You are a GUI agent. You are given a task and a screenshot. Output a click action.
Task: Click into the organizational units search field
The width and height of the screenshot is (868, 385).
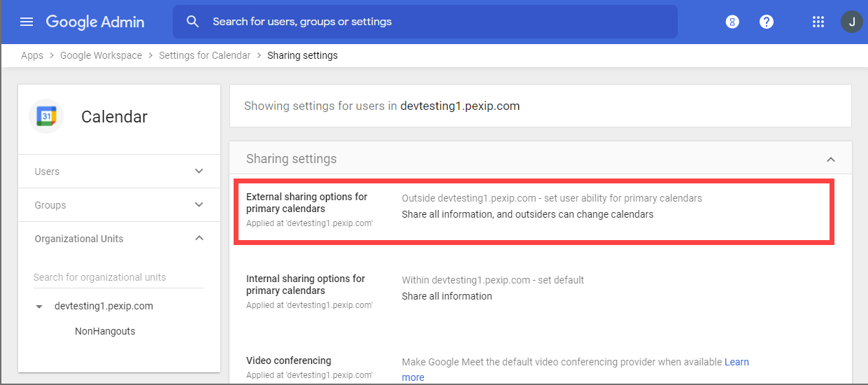[x=118, y=277]
